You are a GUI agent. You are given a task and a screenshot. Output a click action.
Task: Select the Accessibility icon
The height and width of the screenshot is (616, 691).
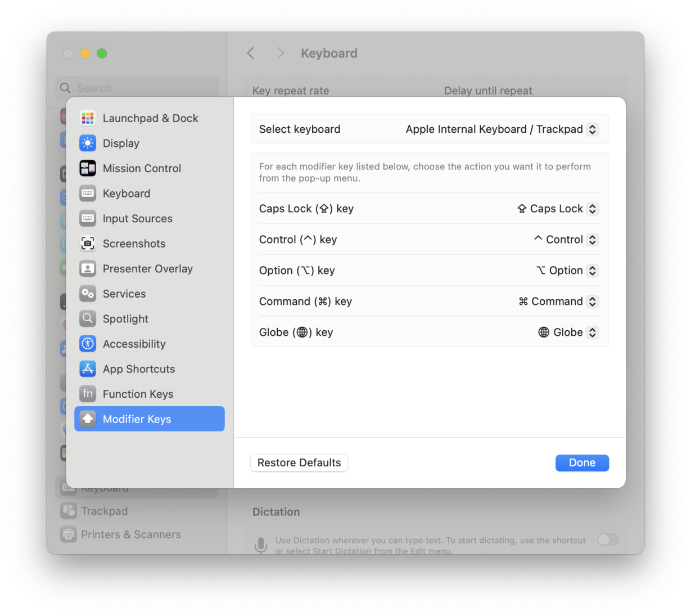(88, 344)
